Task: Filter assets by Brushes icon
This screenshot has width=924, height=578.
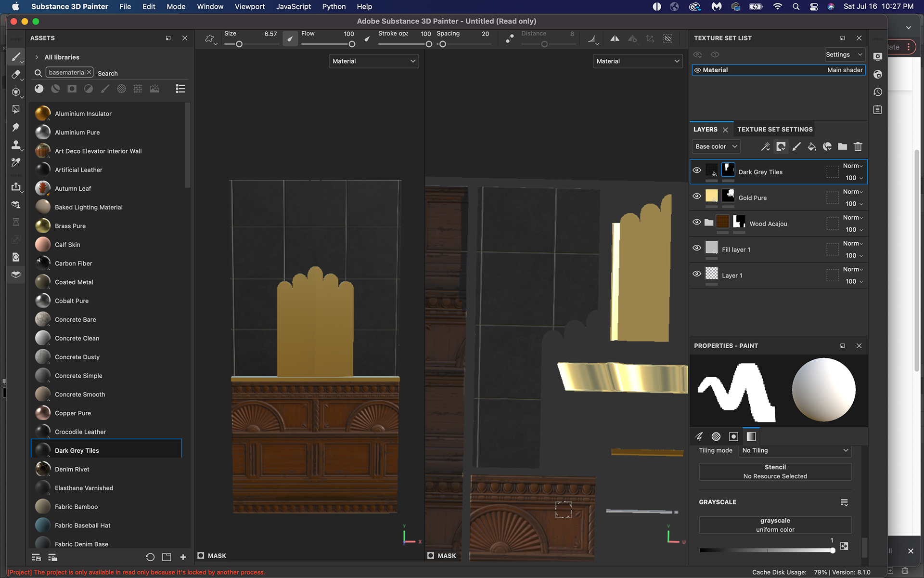Action: 105,89
